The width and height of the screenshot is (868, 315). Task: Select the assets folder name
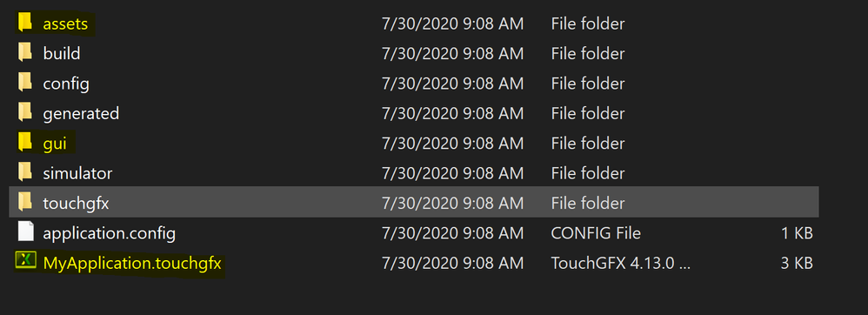[65, 24]
